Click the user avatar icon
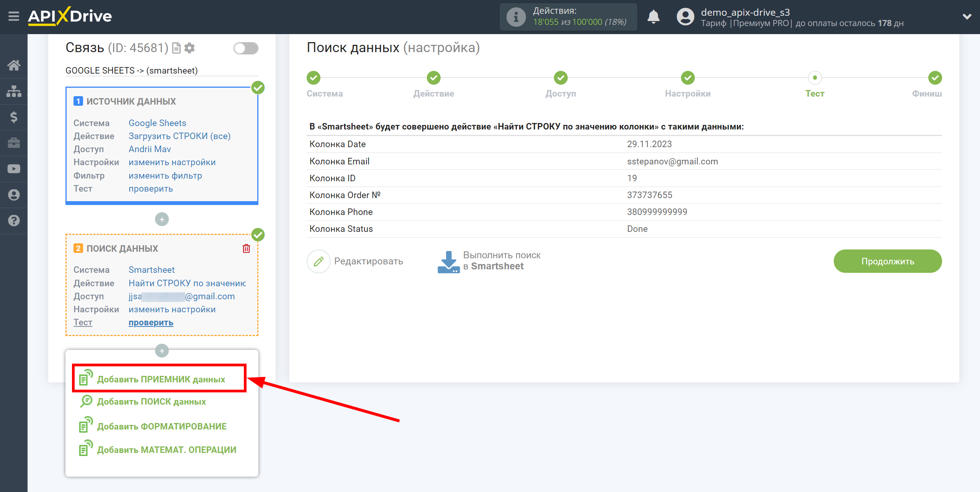 [685, 17]
